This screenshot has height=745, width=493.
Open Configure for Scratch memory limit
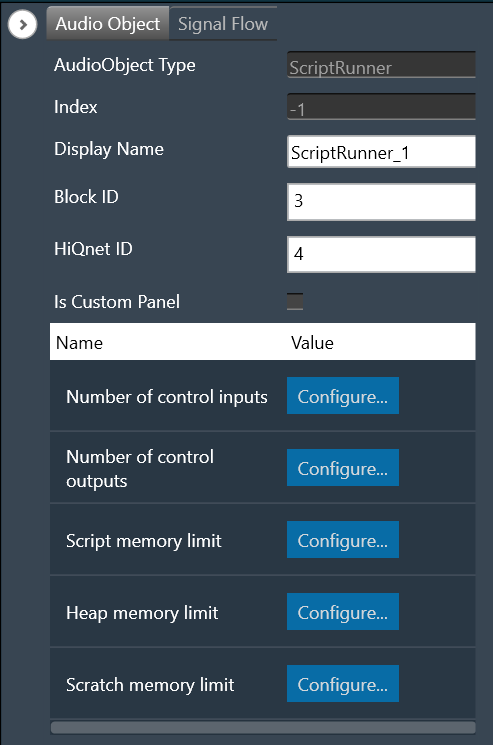[x=343, y=684]
